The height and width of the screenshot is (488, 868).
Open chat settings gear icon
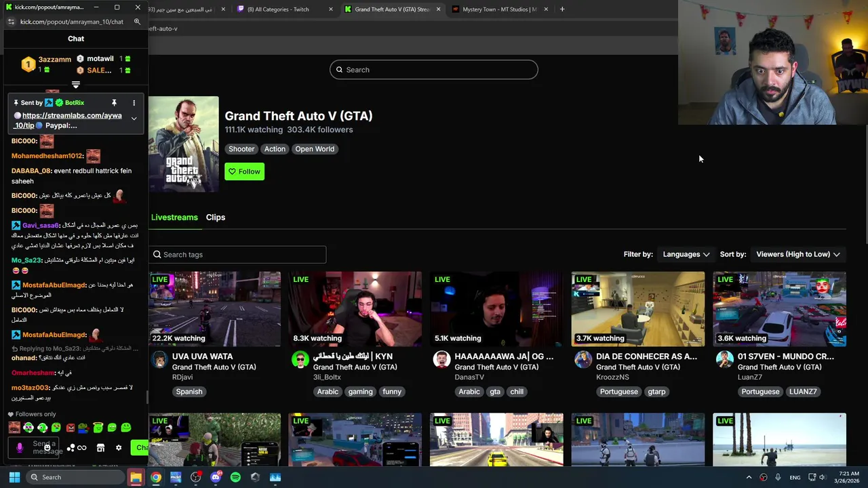click(119, 448)
